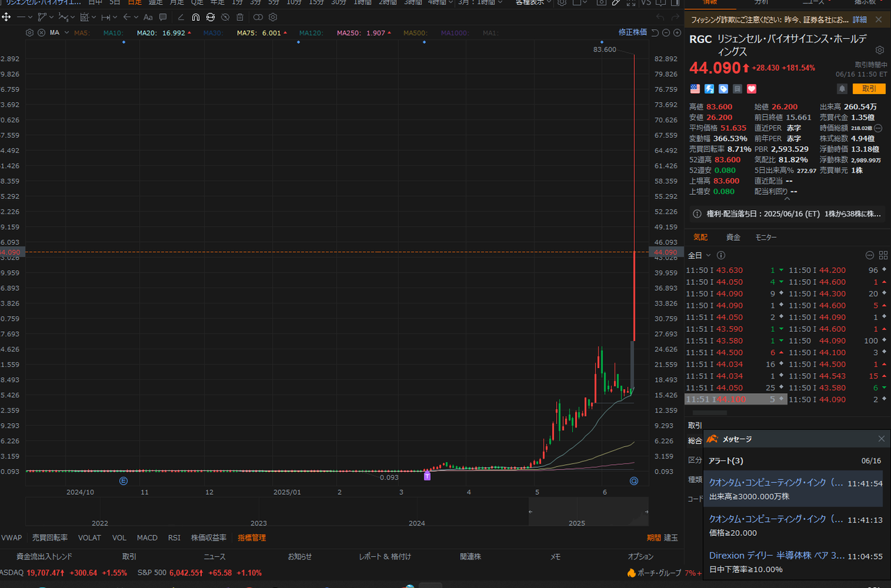
Task: Zoom in chart with plus icon
Action: click(677, 33)
